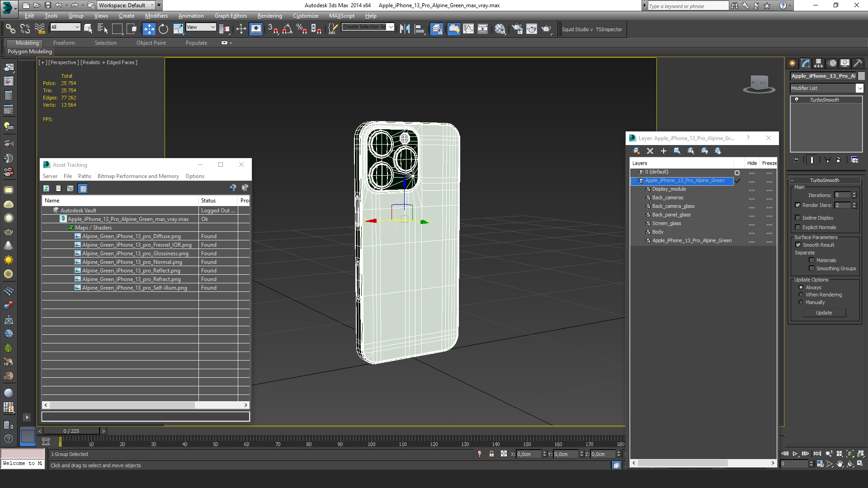Switch to Object Paint ribbon tab
Viewport: 868px width, 488px height.
151,43
